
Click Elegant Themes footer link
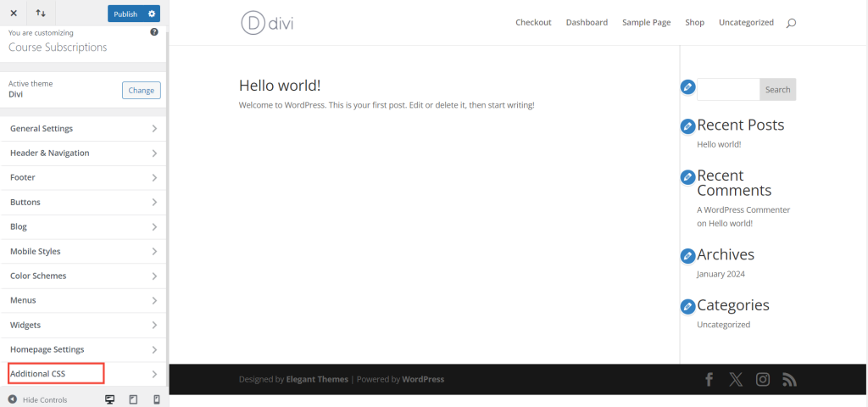[x=317, y=379]
